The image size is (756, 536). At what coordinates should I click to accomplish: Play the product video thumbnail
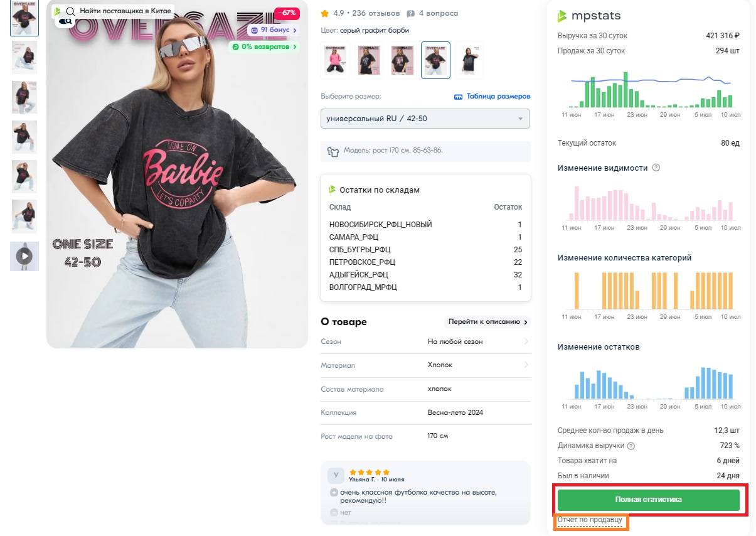pos(24,256)
